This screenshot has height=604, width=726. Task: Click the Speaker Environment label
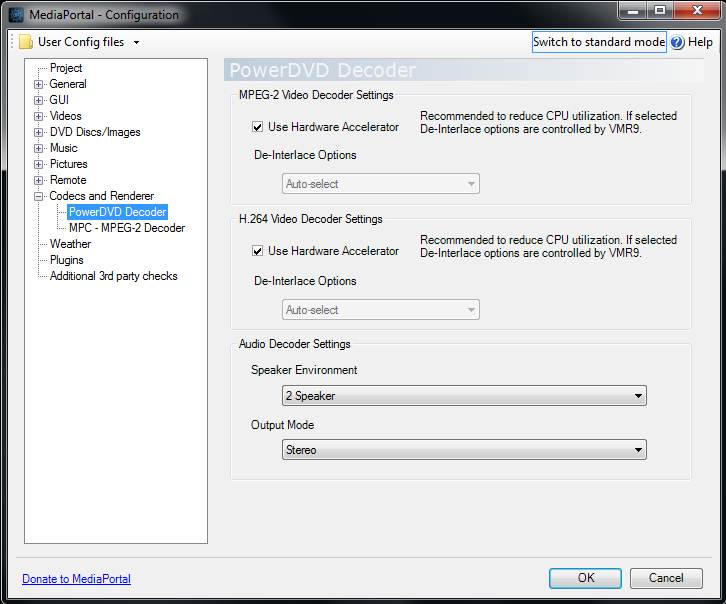(x=304, y=370)
